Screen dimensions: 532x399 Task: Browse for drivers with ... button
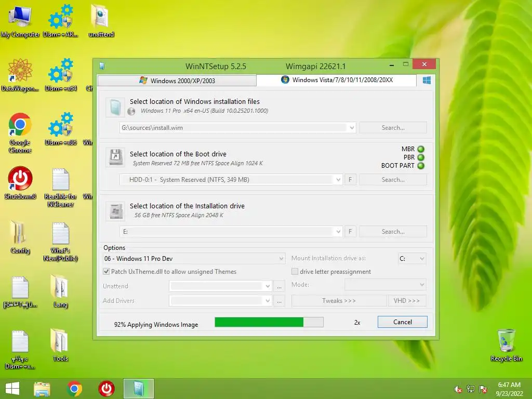click(x=279, y=301)
